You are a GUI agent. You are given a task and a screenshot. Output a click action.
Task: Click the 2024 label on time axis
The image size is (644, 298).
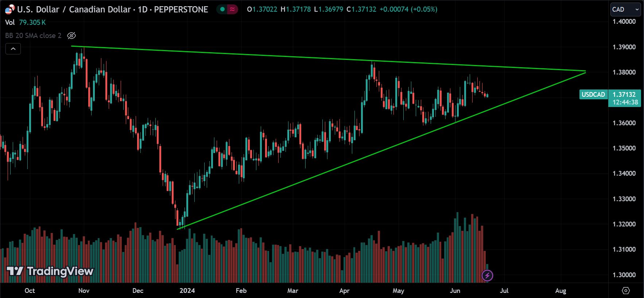[x=187, y=291]
